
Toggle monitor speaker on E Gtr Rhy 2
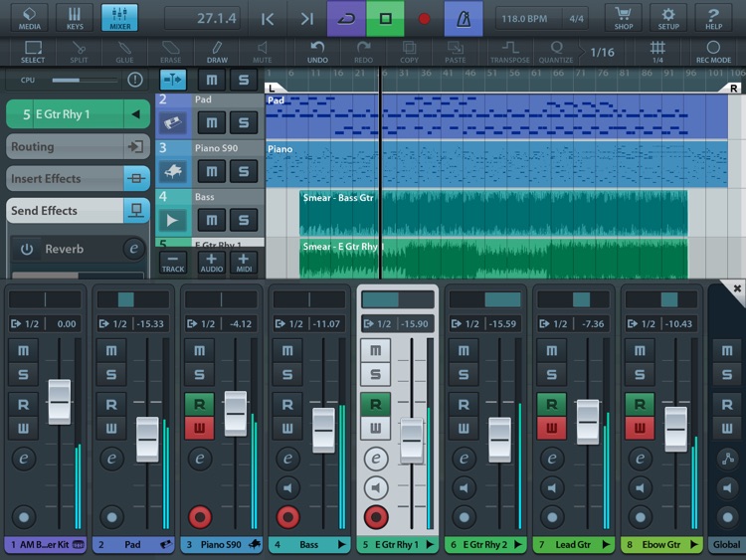pos(464,487)
